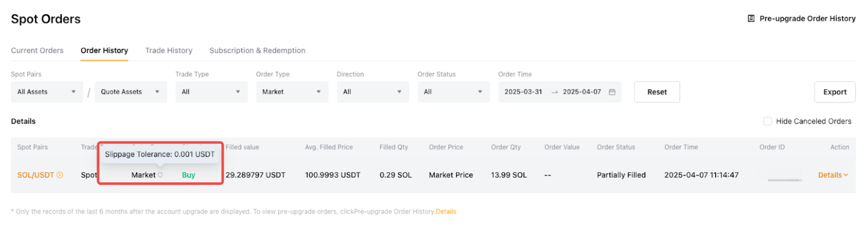Click the Pre-upgrade Order History document icon
The height and width of the screenshot is (233, 868).
click(751, 19)
